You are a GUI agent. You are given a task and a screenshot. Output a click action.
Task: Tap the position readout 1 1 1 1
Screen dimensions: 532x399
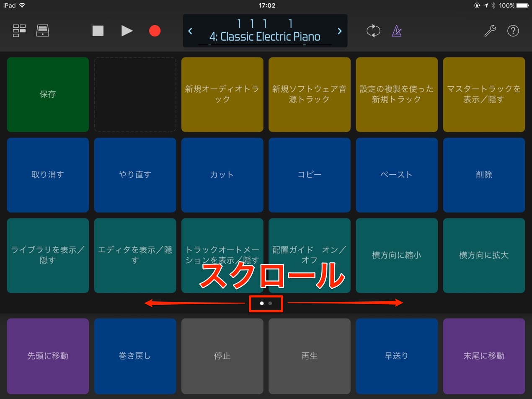265,23
